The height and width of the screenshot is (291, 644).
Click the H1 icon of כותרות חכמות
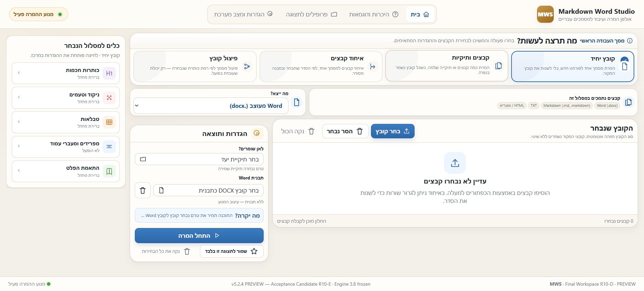click(109, 73)
